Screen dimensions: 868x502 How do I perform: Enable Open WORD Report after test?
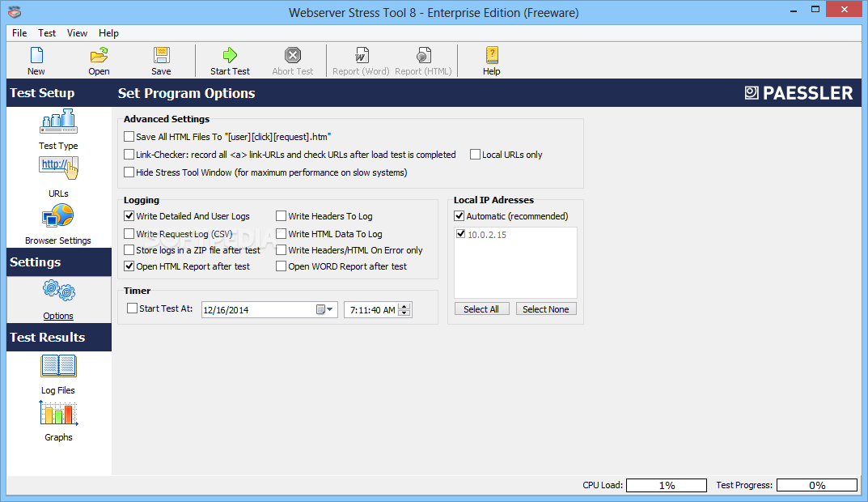click(x=282, y=266)
